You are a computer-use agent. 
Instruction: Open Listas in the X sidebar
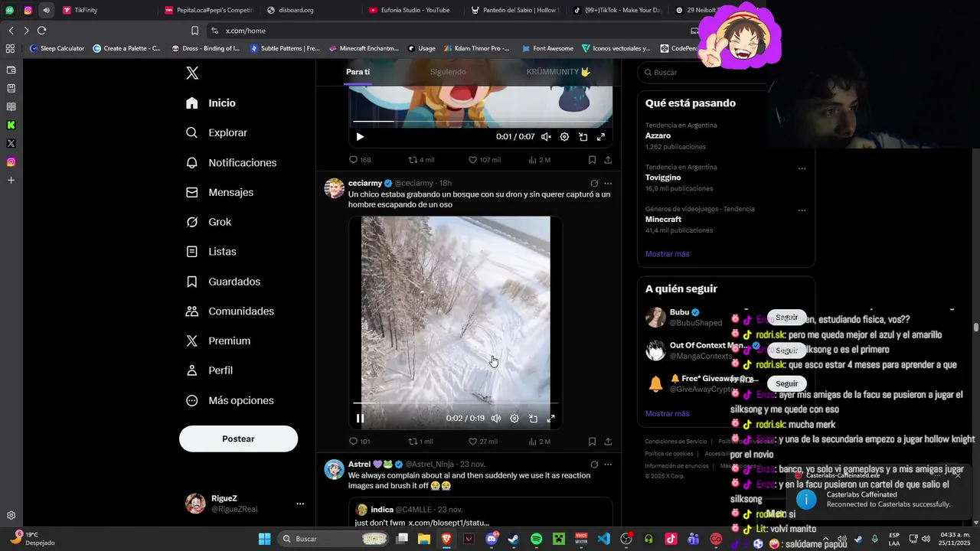211,252
